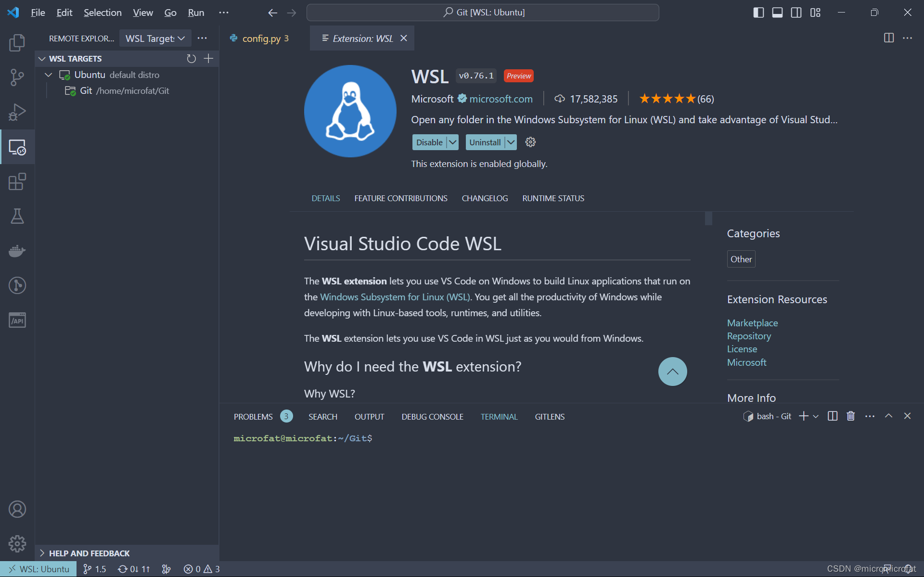Click the WSL: Ubuntu remote status indicator
This screenshot has height=577, width=924.
(39, 569)
